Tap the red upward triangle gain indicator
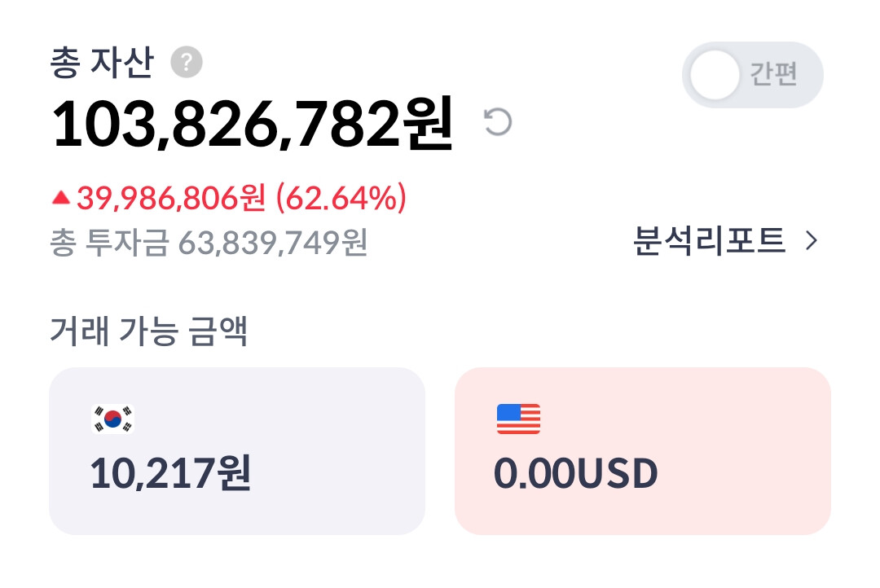The width and height of the screenshot is (880, 588). pos(60,198)
